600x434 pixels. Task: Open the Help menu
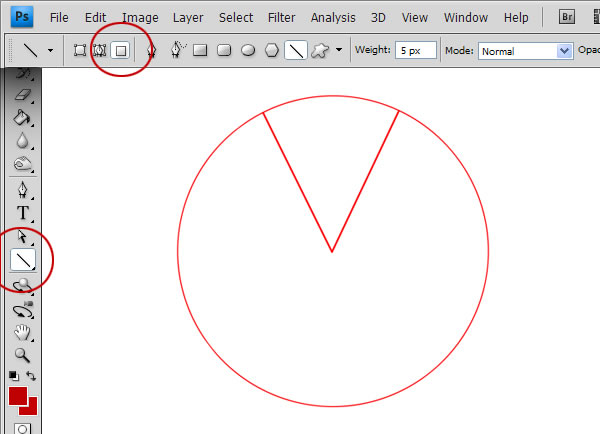(x=516, y=18)
